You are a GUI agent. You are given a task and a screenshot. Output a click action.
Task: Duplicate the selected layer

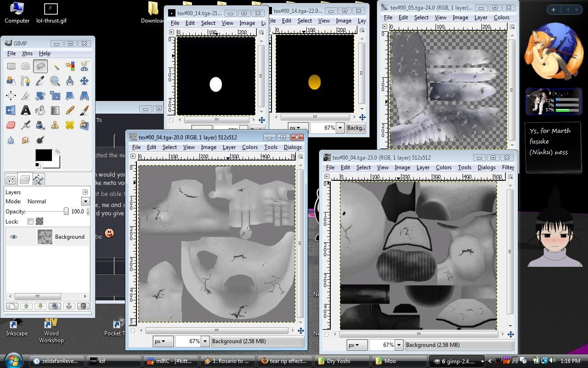(55, 306)
